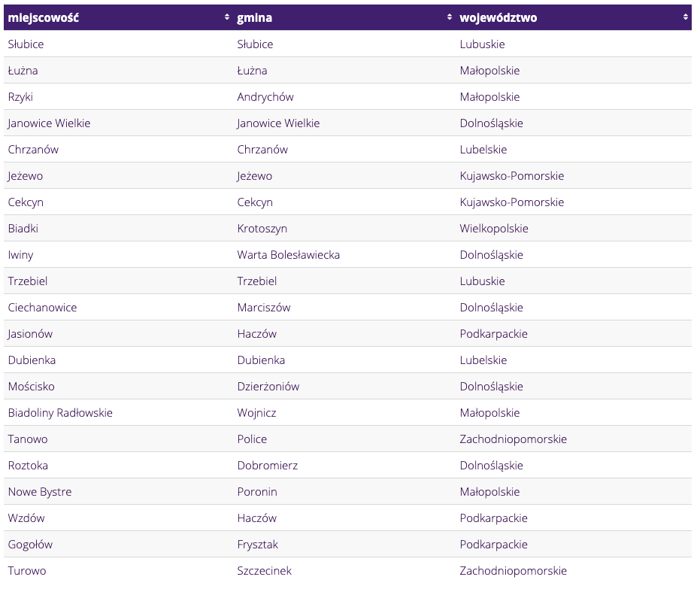
Task: Click Biadoliny Radłowskie locality cell
Action: pos(60,413)
